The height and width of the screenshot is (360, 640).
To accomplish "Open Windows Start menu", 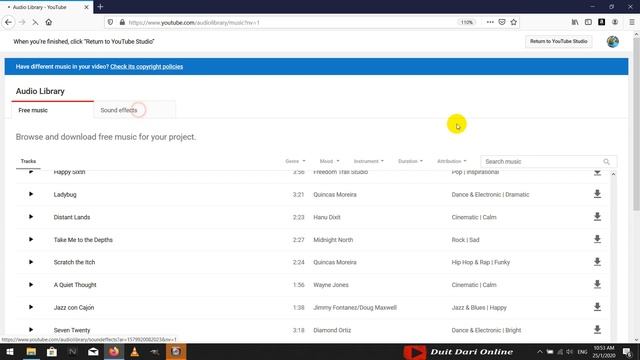I will 10,351.
